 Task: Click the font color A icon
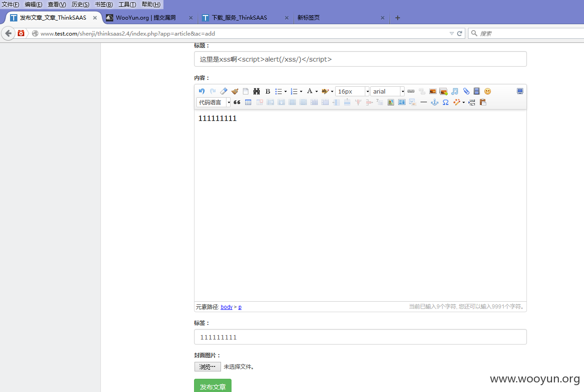[310, 91]
